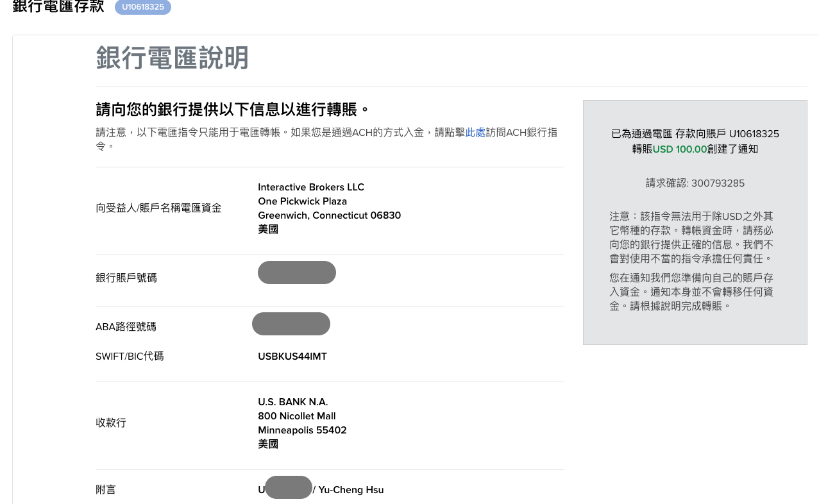819x504 pixels.
Task: Select Greenwich, Connecticut 06830 text
Action: (x=329, y=215)
